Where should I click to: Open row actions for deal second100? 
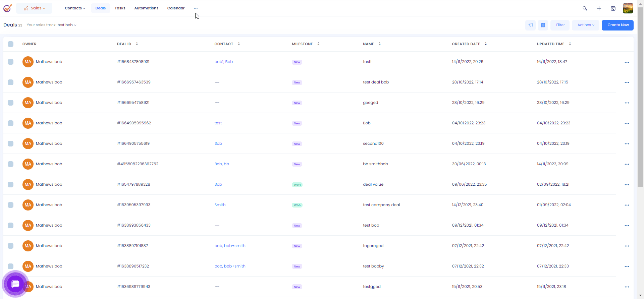[627, 144]
